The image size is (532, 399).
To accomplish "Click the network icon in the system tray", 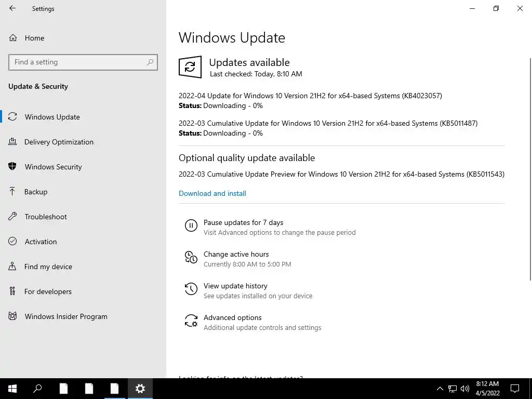I will (x=453, y=389).
